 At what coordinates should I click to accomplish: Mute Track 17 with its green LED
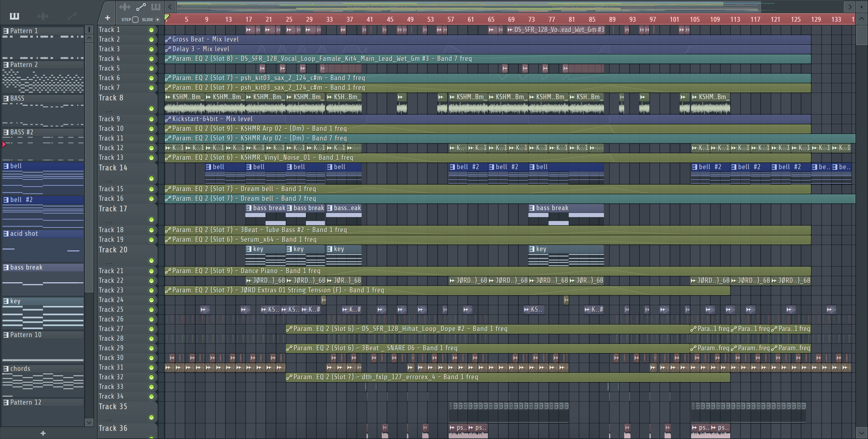coord(151,219)
